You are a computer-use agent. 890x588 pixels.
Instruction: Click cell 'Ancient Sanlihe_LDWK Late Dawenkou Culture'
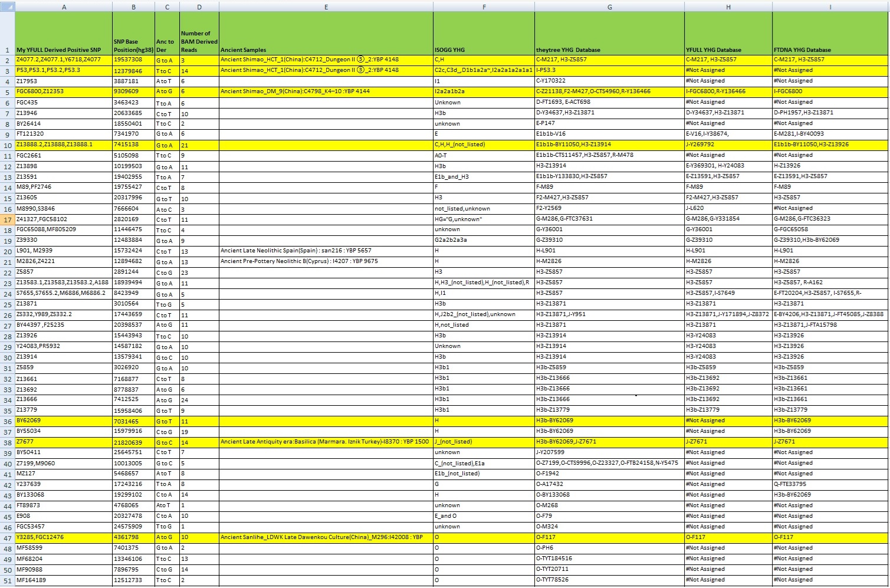tap(326, 537)
